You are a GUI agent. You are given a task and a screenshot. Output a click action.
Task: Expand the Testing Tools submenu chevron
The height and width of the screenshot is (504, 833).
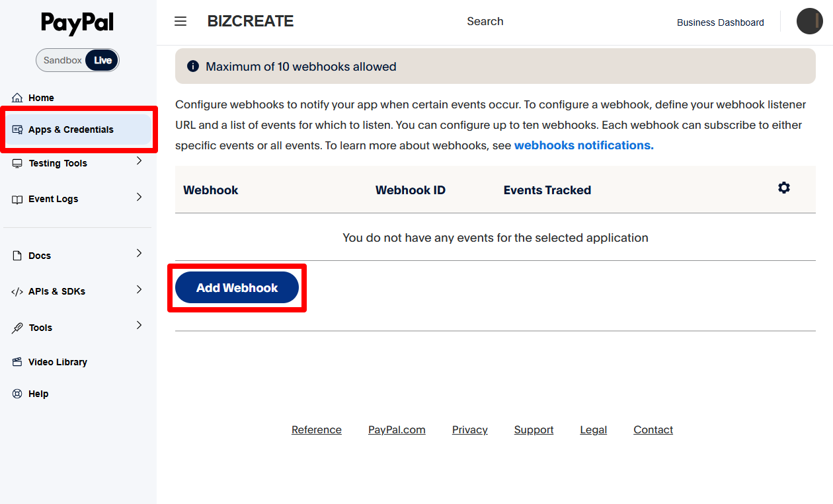tap(139, 161)
